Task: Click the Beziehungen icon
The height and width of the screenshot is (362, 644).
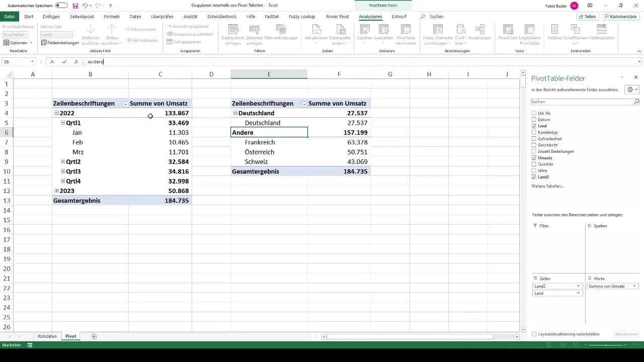Action: point(479,29)
